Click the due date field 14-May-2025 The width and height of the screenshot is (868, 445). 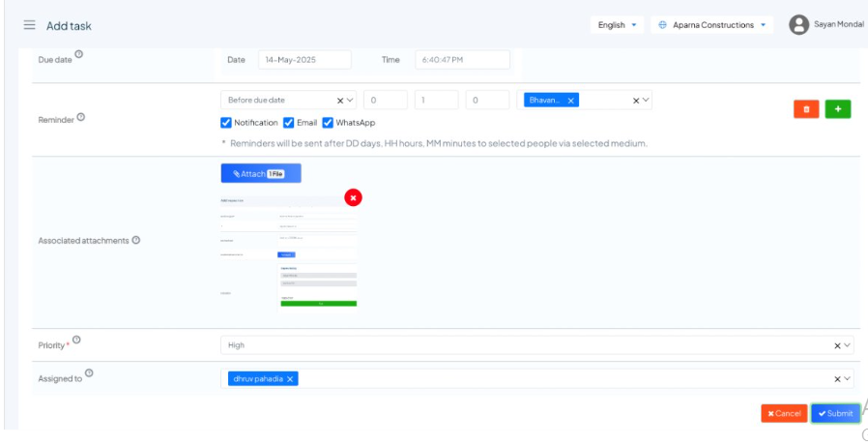click(x=304, y=60)
